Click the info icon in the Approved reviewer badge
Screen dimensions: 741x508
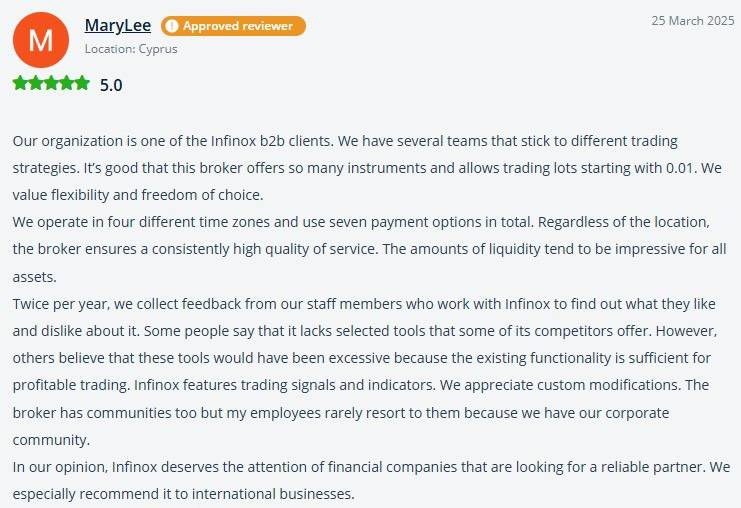pyautogui.click(x=170, y=26)
